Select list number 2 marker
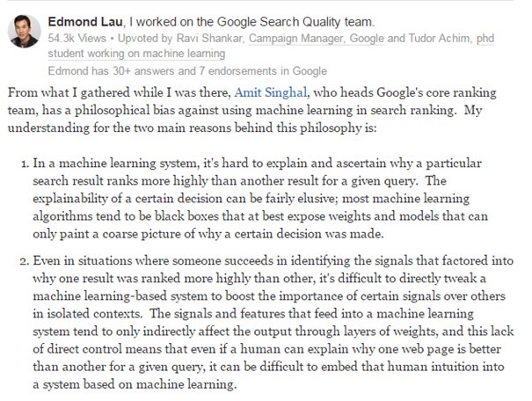Screen dimensions: 532x401 pyautogui.click(x=24, y=261)
